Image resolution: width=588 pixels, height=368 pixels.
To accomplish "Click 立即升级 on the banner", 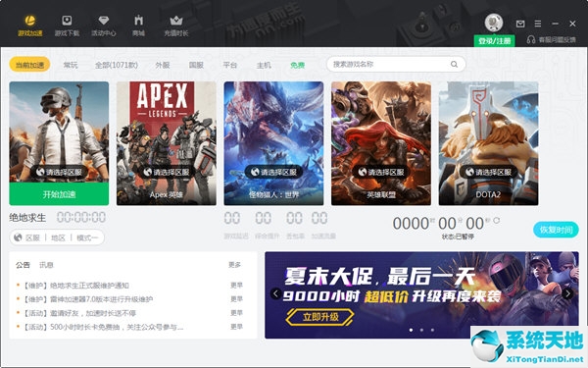I will click(319, 317).
